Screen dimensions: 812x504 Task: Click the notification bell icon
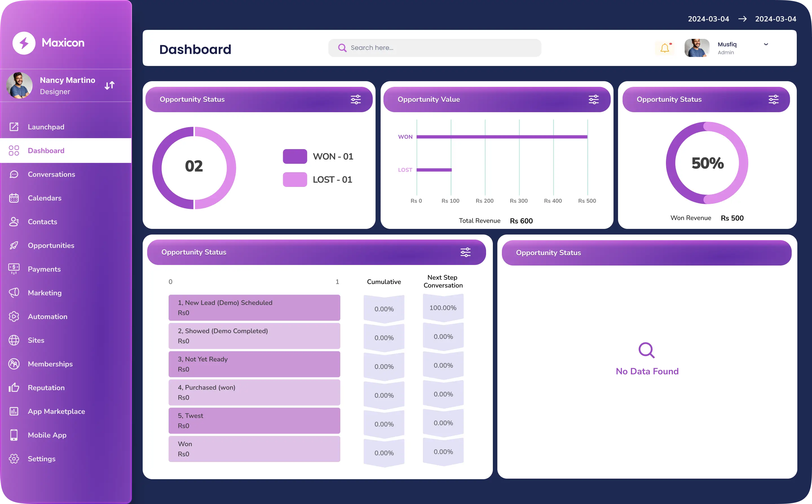(x=665, y=48)
